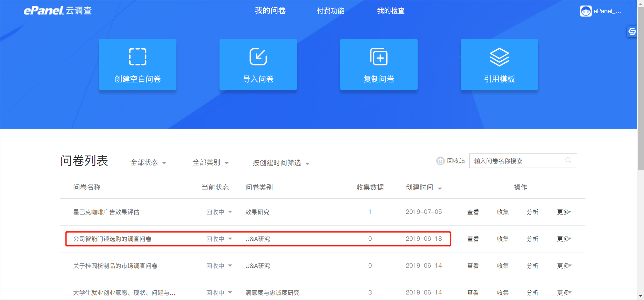
Task: Click the 满意度与忠诚度研究 category cell
Action: coord(272,293)
